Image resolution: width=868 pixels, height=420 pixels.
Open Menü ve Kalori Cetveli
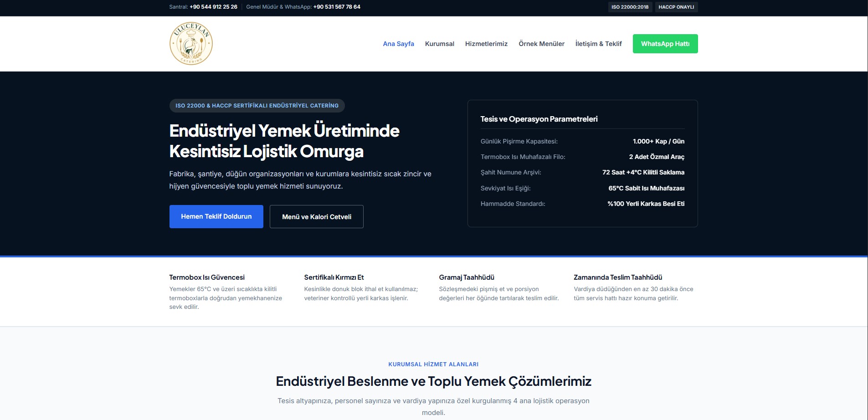[317, 216]
